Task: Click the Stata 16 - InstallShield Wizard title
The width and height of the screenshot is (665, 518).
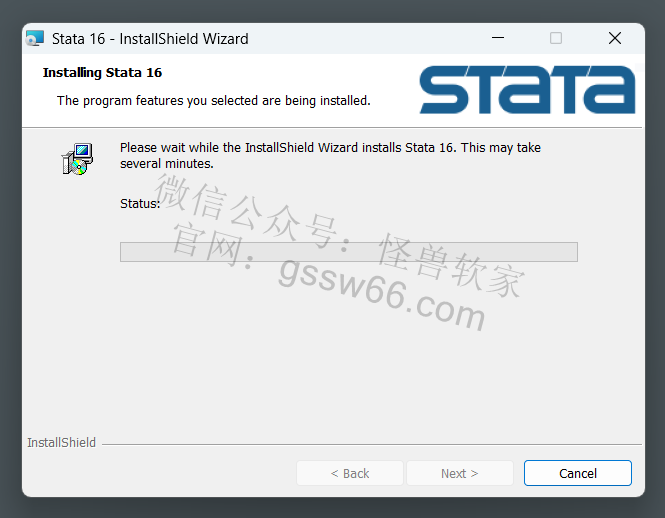Action: pos(150,39)
